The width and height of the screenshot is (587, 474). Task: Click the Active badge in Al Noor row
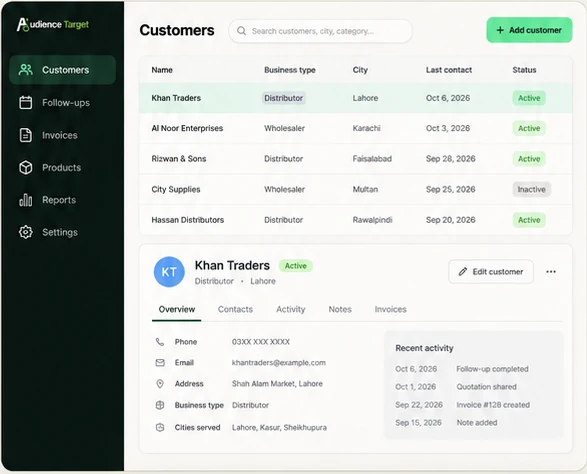529,128
